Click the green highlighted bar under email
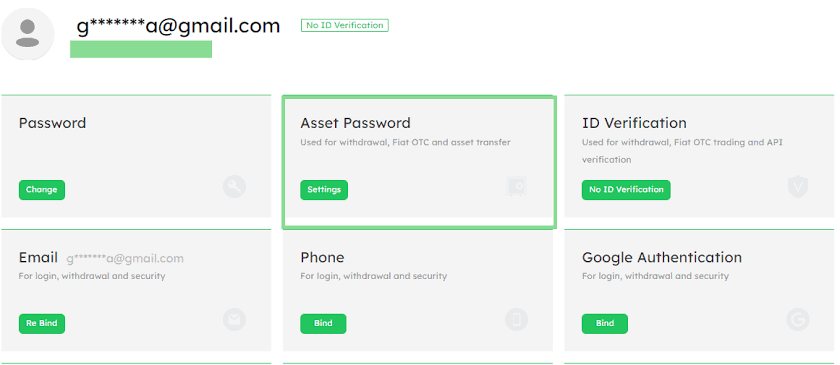 coord(141,49)
